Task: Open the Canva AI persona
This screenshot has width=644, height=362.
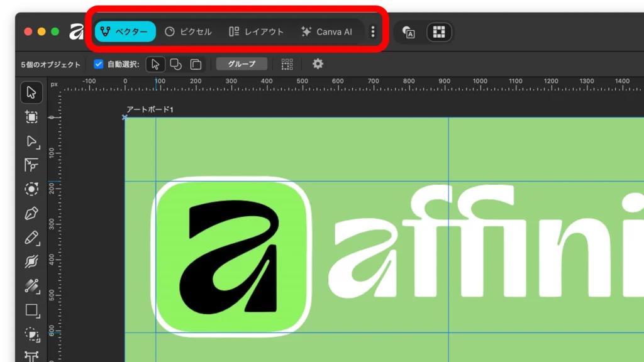Action: 328,31
